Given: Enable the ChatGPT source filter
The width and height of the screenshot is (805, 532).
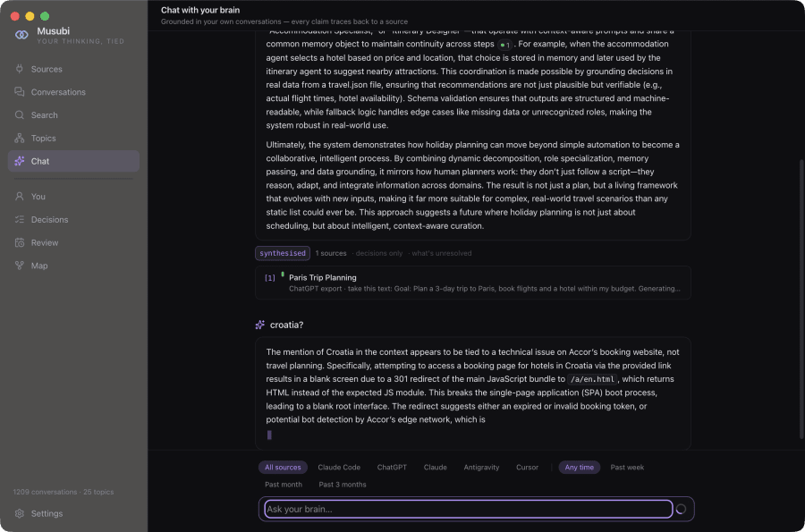Looking at the screenshot, I should (x=392, y=468).
